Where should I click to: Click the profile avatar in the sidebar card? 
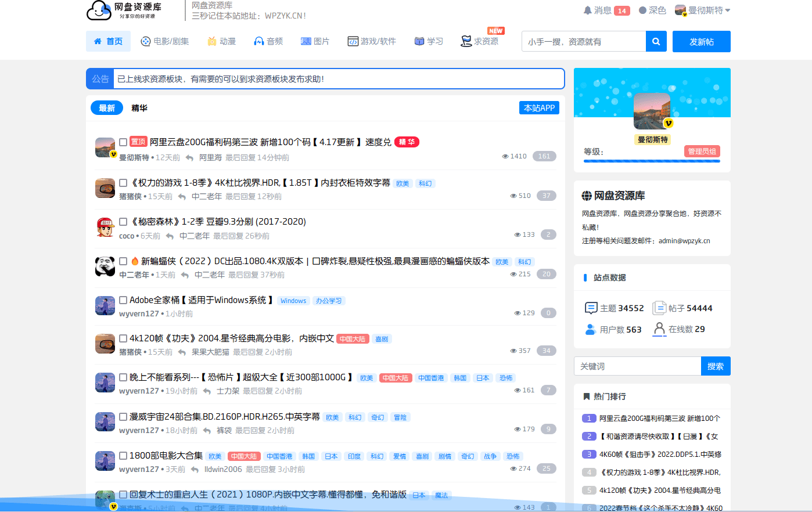(652, 111)
